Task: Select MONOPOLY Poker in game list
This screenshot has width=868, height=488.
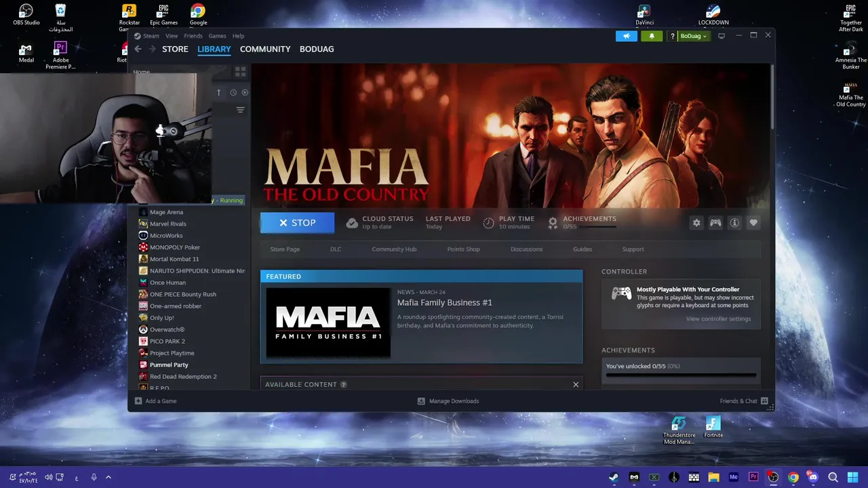Action: pyautogui.click(x=175, y=247)
